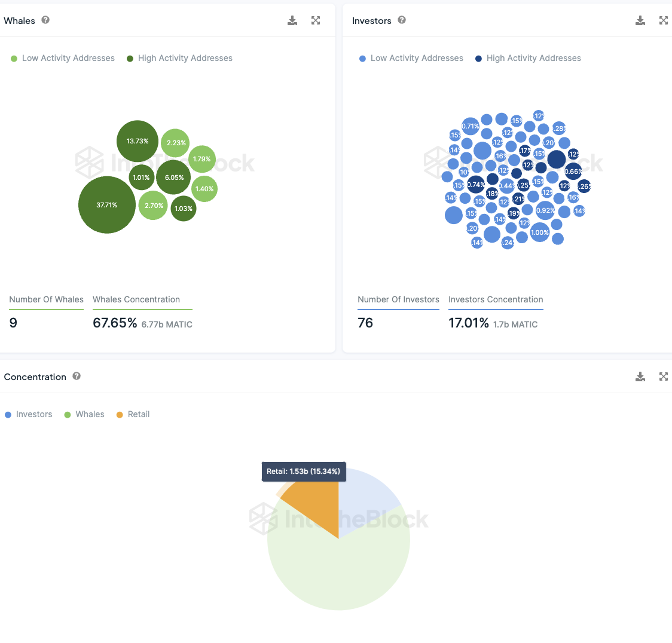
Task: Click the 1.7b MATIC amount
Action: (515, 324)
